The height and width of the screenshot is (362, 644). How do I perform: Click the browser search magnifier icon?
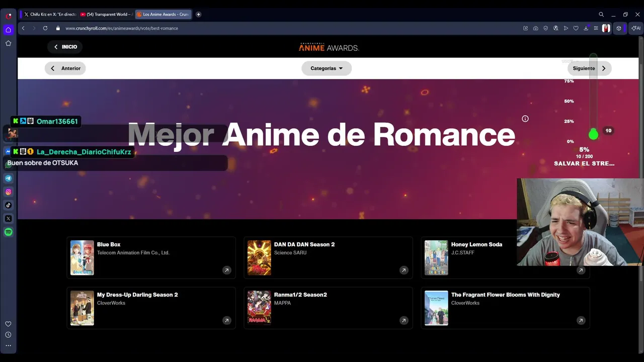(x=601, y=15)
